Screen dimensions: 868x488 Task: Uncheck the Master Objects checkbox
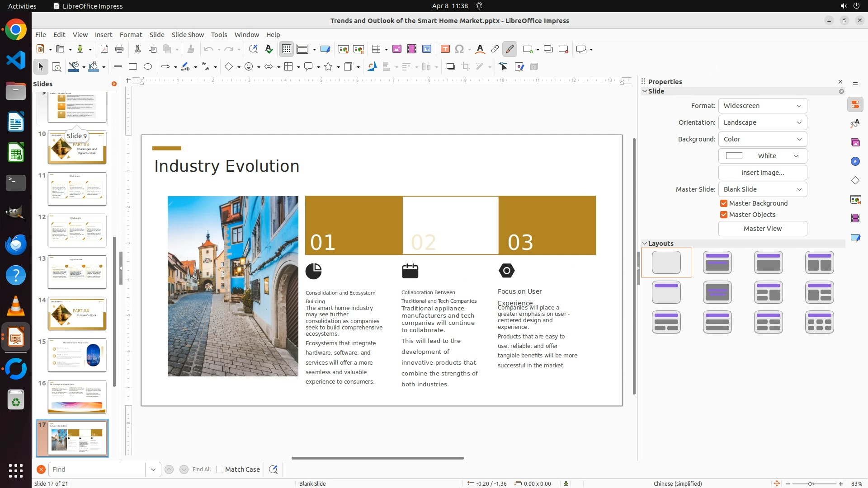pyautogui.click(x=724, y=215)
